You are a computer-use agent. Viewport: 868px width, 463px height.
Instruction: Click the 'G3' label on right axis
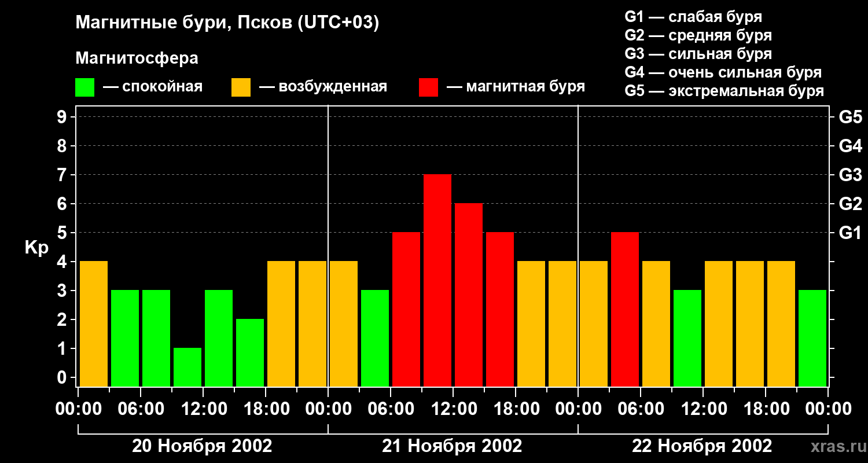coord(850,175)
